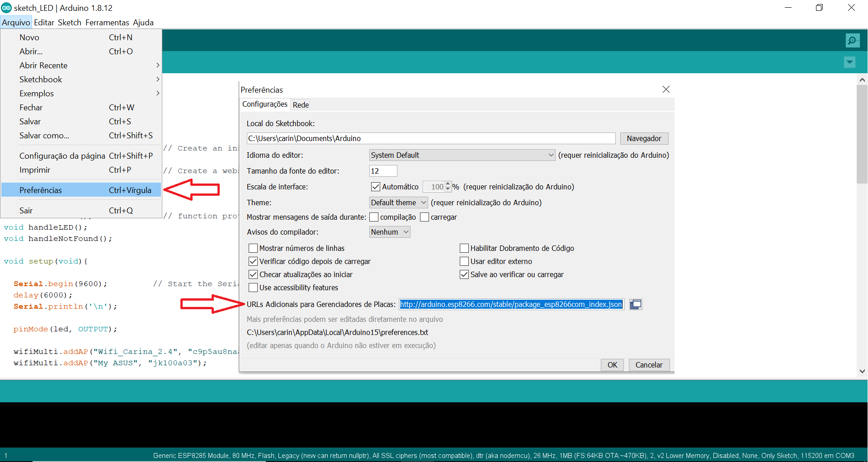The height and width of the screenshot is (462, 868).
Task: Open the URL list editor window icon
Action: 636,304
